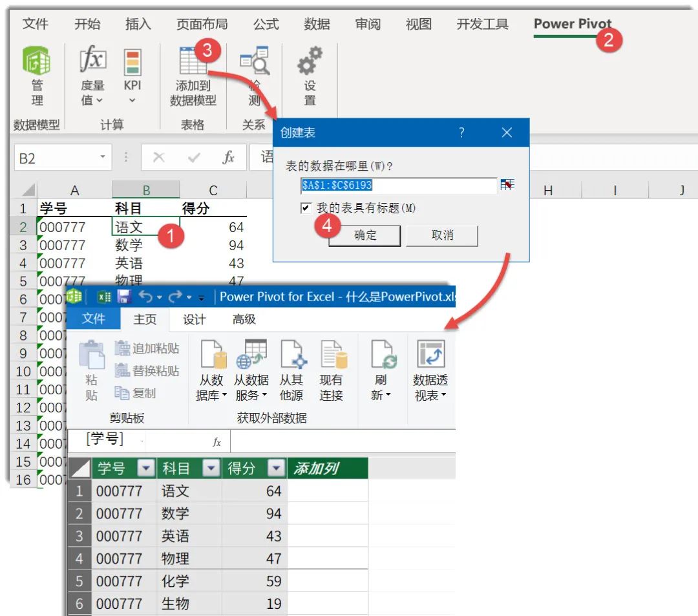Click the Insert Function fx icon in Excel
The width and height of the screenshot is (698, 616).
pos(228,157)
